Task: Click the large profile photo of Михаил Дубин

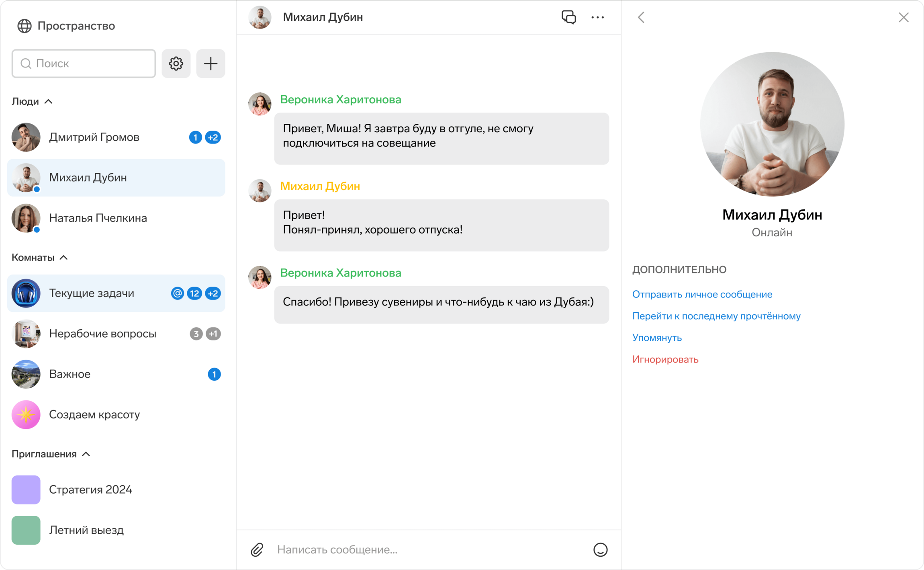Action: [x=772, y=124]
